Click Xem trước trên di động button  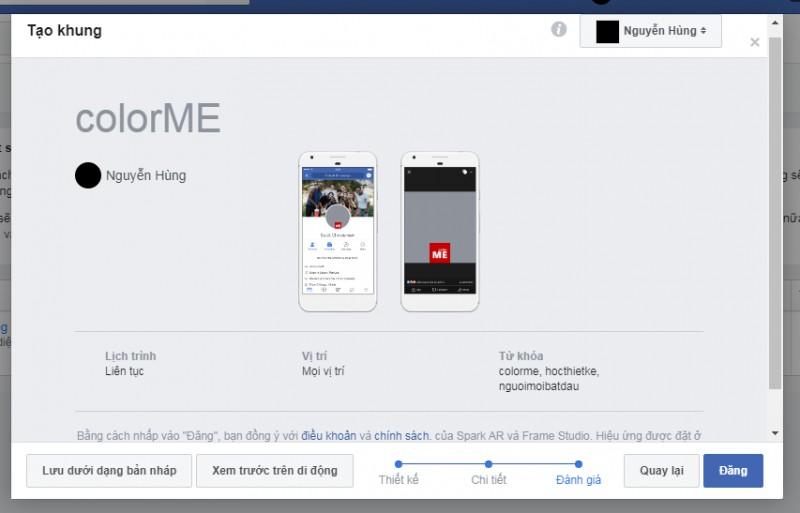(274, 471)
